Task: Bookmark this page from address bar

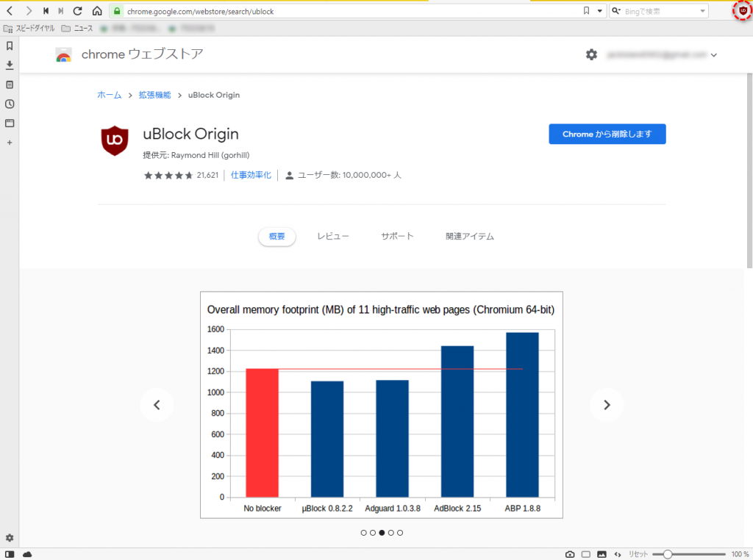Action: 586,11
